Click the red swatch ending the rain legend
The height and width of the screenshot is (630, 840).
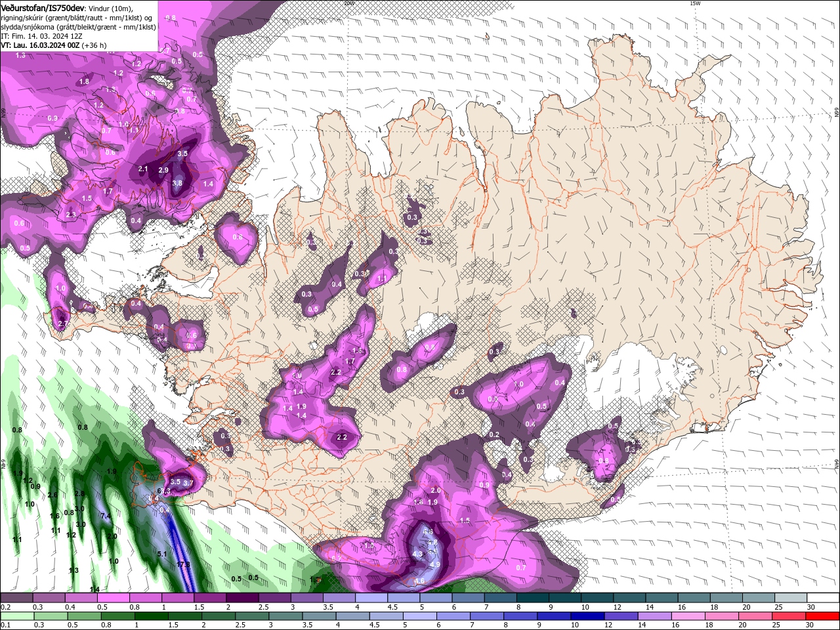tap(822, 616)
